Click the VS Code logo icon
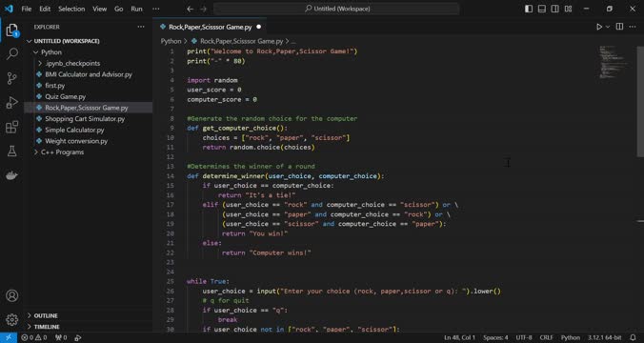 [x=9, y=9]
